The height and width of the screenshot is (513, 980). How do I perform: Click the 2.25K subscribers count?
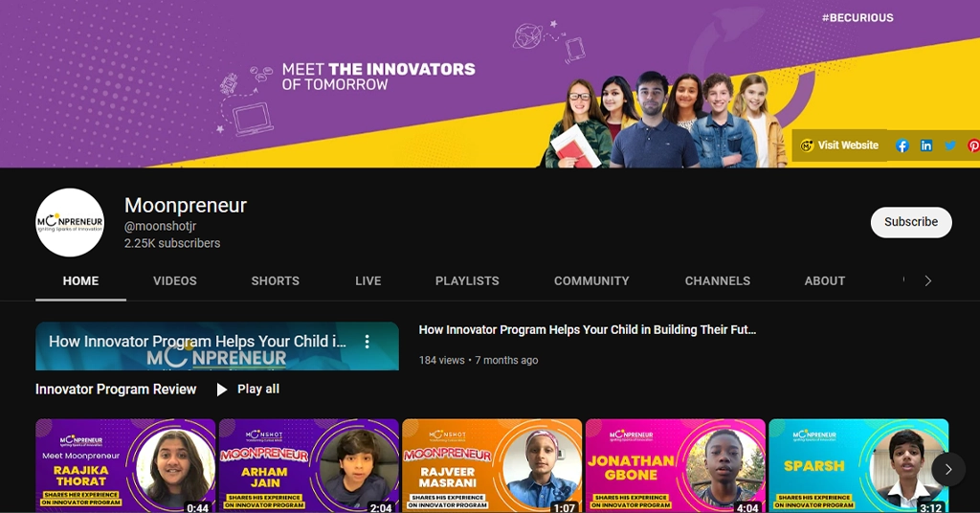click(x=172, y=243)
